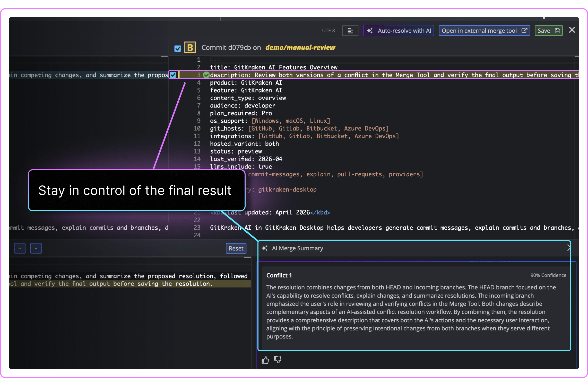The width and height of the screenshot is (588, 378).
Task: Click the B commit badge icon
Action: [190, 47]
